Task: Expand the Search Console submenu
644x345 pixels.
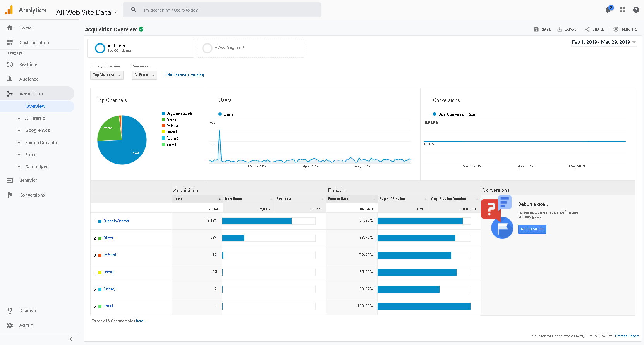Action: tap(19, 143)
